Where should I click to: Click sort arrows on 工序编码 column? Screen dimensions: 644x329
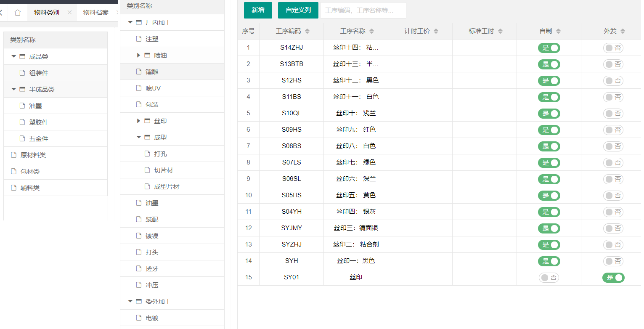tap(307, 31)
